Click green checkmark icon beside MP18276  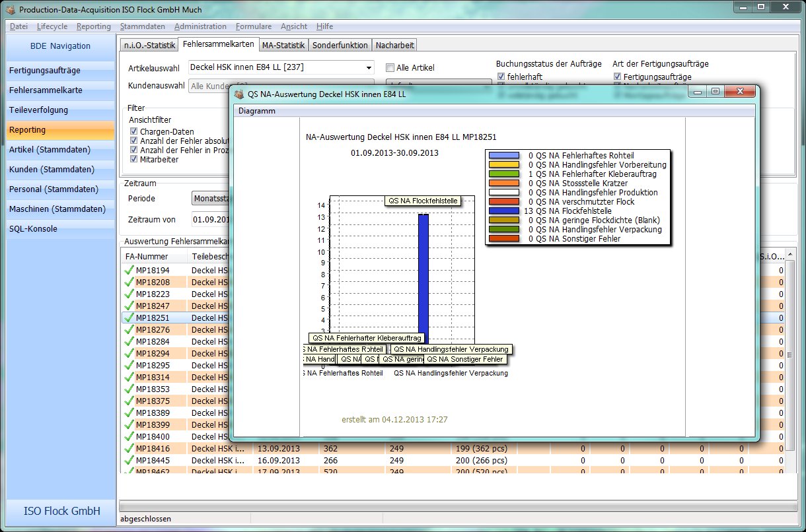128,330
